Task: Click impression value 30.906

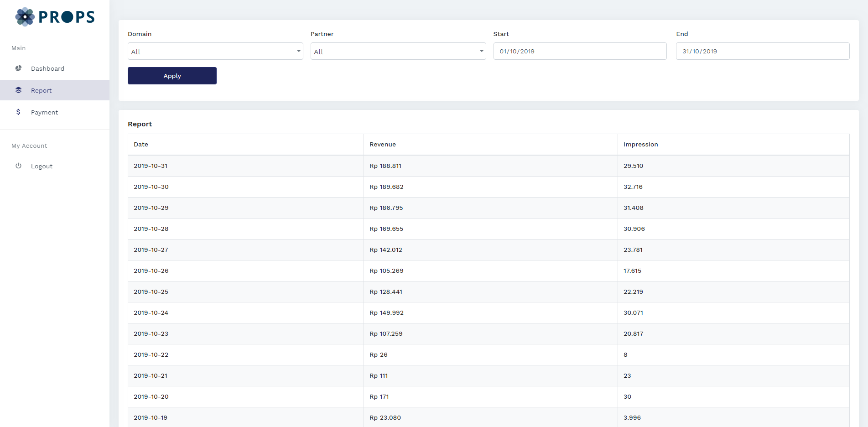Action: coord(634,229)
